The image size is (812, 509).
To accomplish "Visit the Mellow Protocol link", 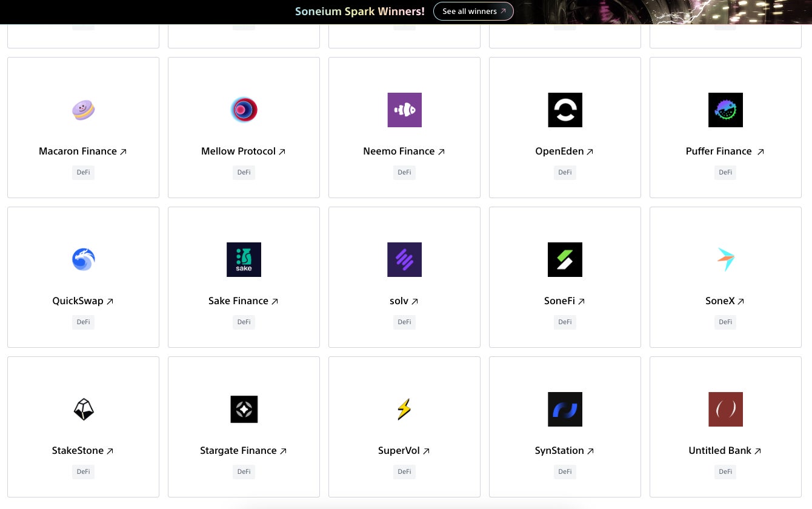I will (x=244, y=151).
